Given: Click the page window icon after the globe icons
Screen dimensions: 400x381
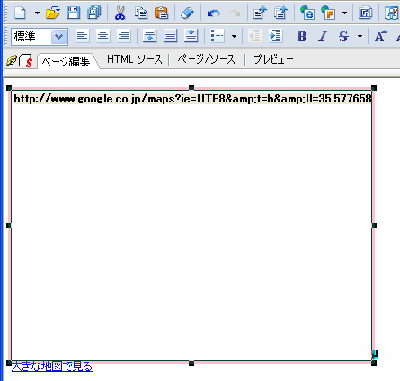Looking at the screenshot, I should click(365, 13).
